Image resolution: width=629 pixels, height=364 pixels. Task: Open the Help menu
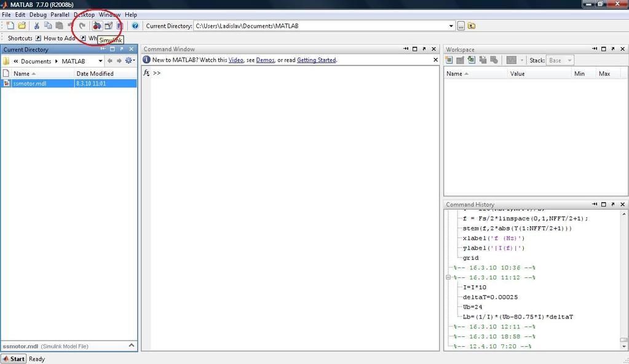[x=131, y=14]
